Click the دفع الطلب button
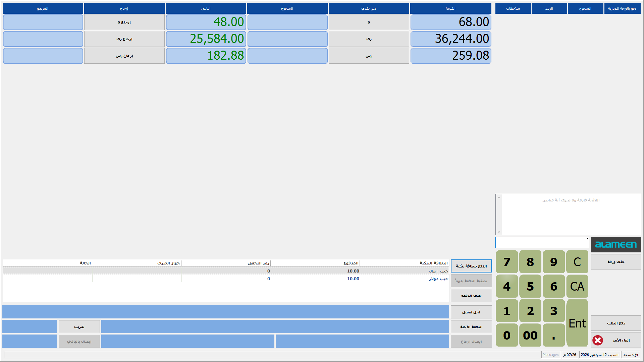Image resolution: width=644 pixels, height=362 pixels. pos(616,323)
